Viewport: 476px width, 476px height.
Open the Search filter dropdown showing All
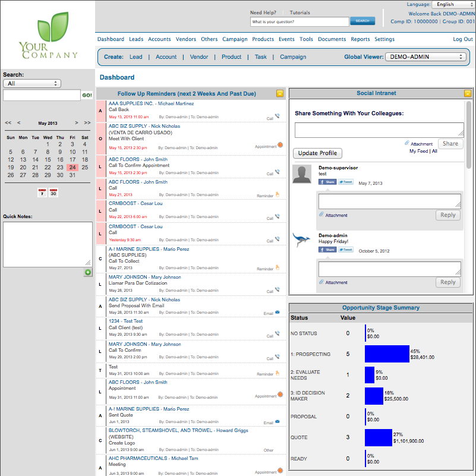pos(31,83)
